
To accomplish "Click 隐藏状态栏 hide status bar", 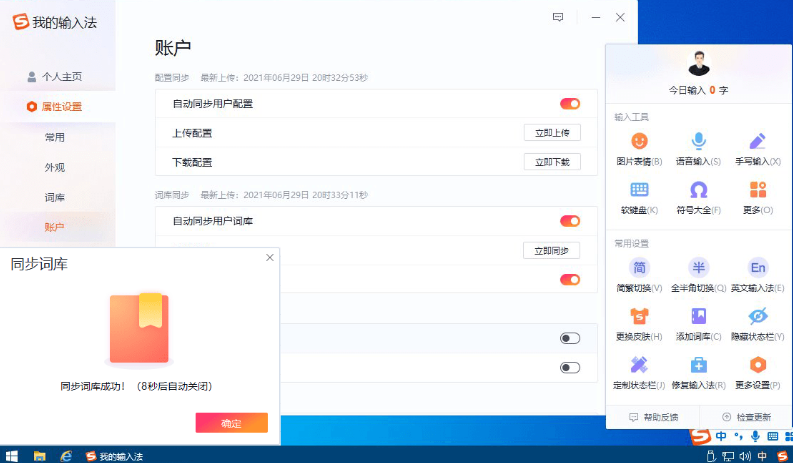I will point(758,324).
